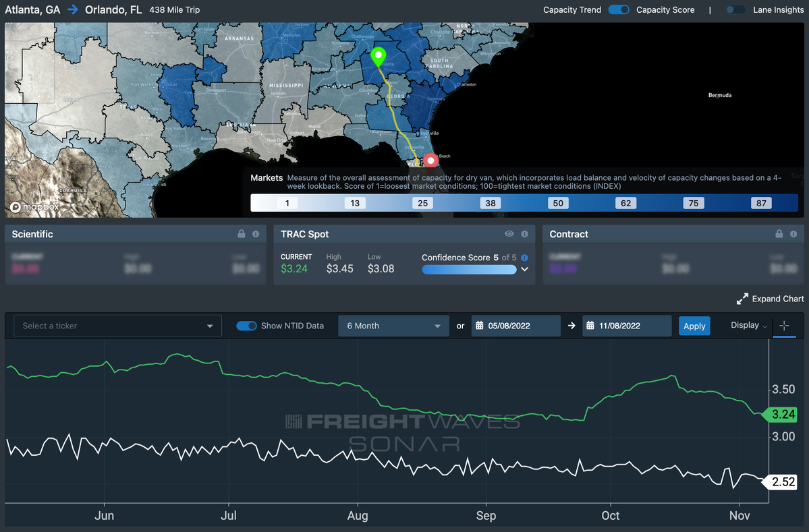Screen dimensions: 809x532
Task: Toggle eye icon on TRAC Spot panel
Action: point(509,233)
